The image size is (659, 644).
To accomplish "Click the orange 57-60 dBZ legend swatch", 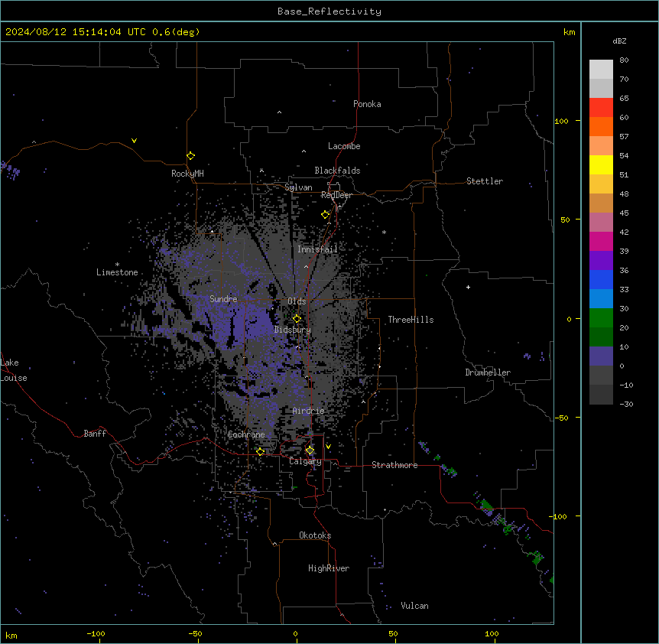I will point(601,126).
